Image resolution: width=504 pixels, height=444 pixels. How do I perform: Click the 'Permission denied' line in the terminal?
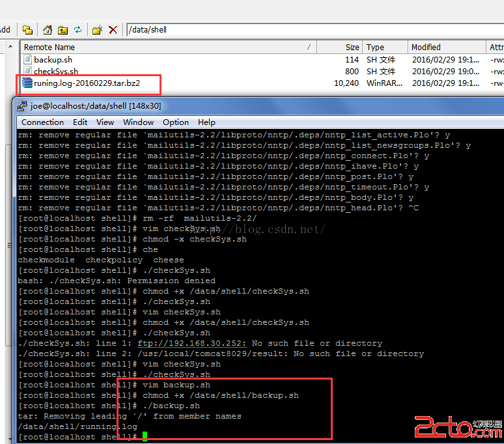[x=117, y=281]
